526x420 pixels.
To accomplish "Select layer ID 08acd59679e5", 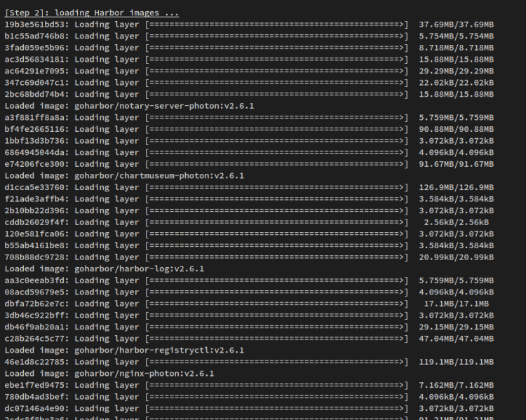I will click(34, 292).
